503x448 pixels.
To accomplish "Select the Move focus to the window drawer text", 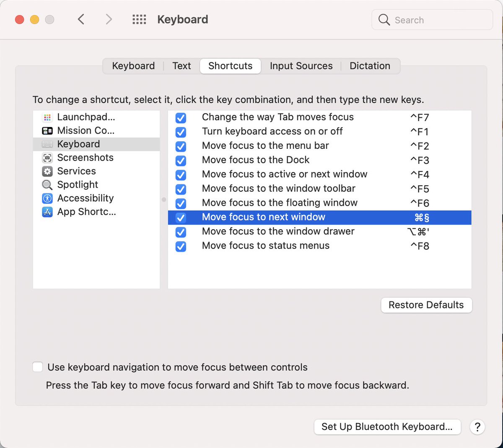I will click(x=278, y=231).
